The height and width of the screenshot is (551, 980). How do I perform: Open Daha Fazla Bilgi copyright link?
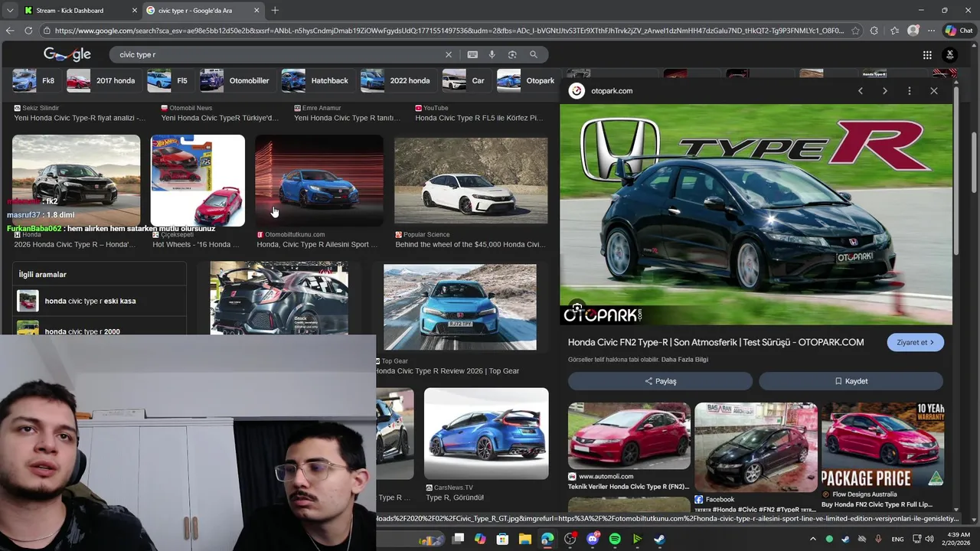[684, 360]
